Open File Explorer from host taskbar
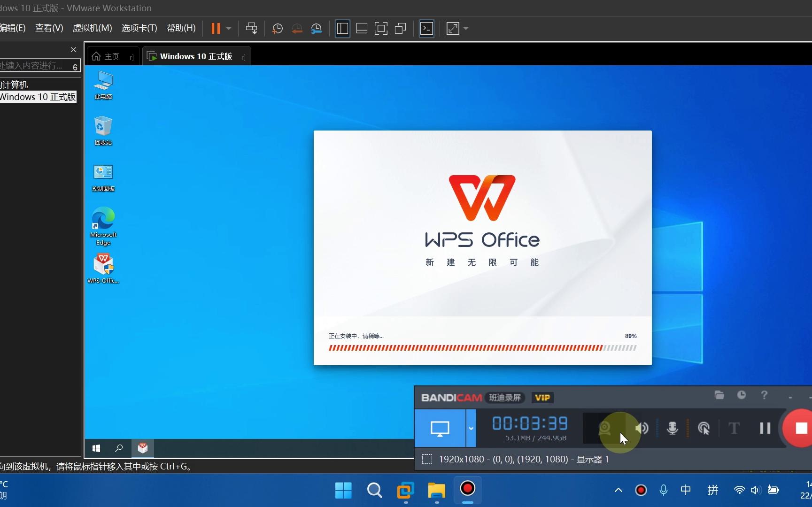This screenshot has width=812, height=507. [436, 491]
